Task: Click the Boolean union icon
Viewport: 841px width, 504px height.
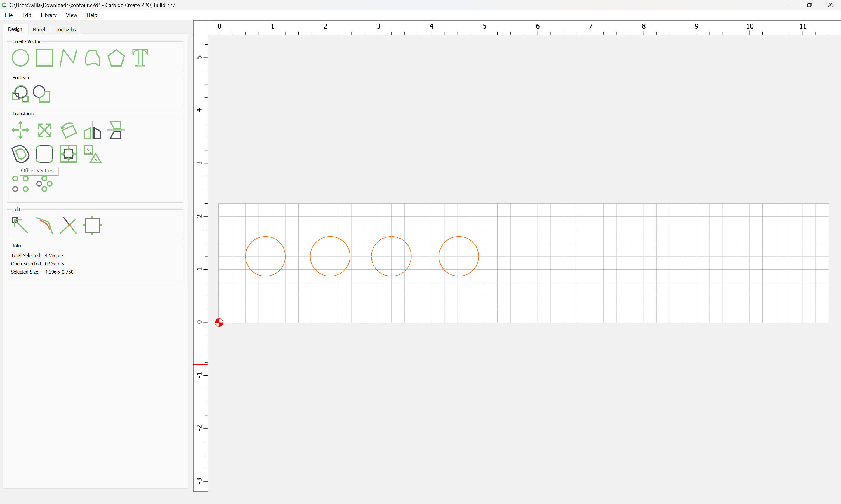Action: [20, 94]
